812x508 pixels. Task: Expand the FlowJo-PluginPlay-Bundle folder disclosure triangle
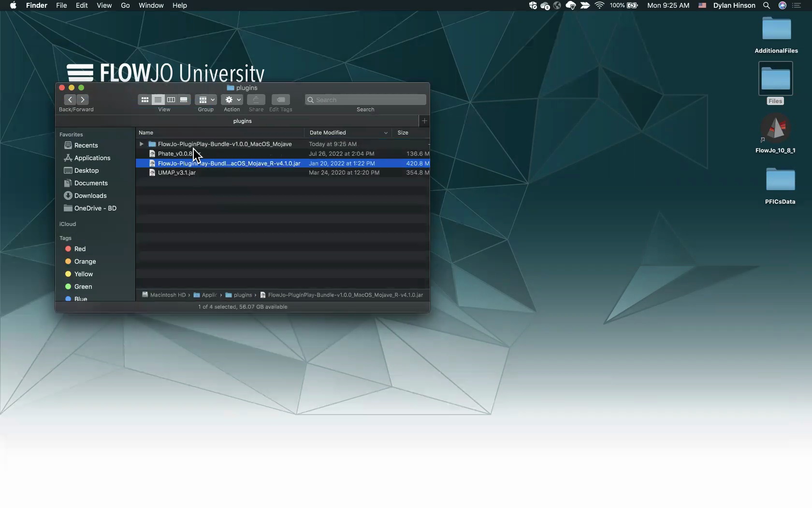142,144
